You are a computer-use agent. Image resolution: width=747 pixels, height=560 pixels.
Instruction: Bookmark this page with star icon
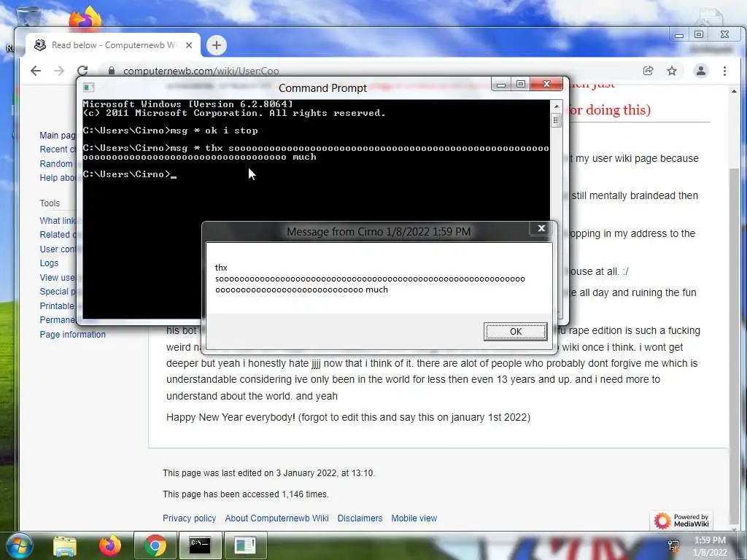(672, 71)
